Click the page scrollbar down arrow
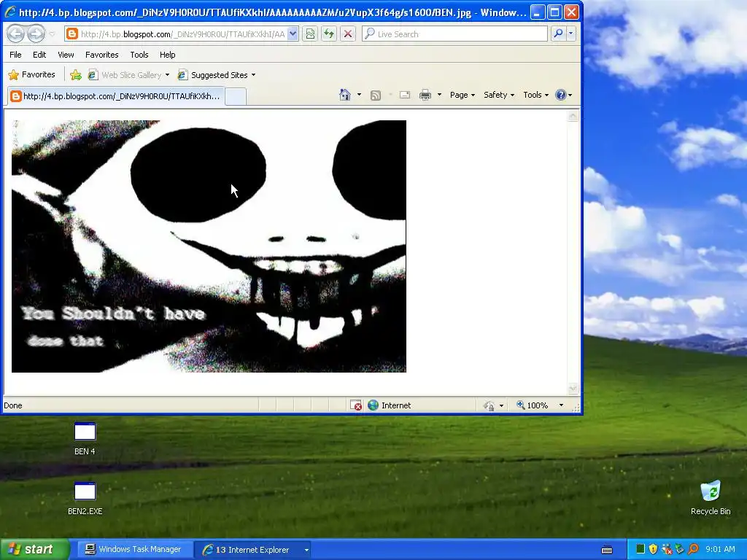 573,389
